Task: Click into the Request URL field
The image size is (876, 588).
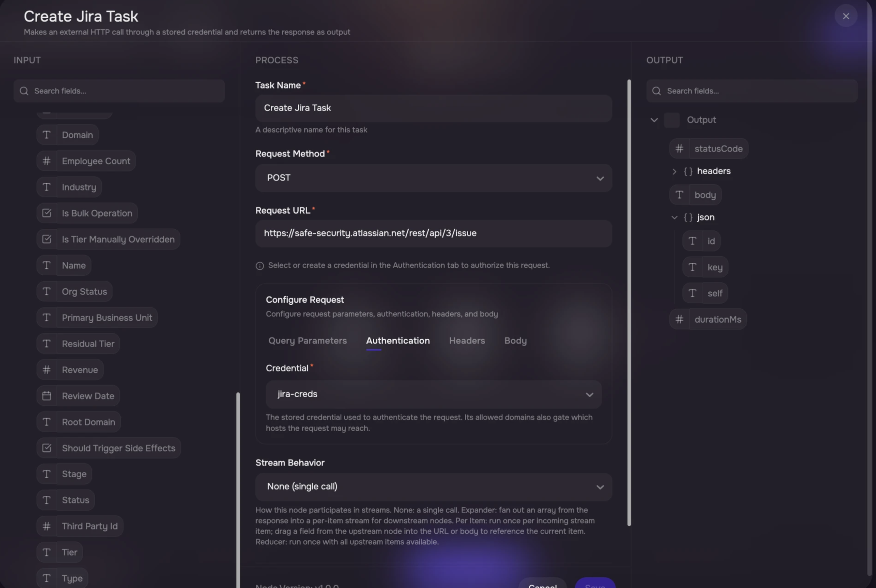Action: [x=434, y=233]
